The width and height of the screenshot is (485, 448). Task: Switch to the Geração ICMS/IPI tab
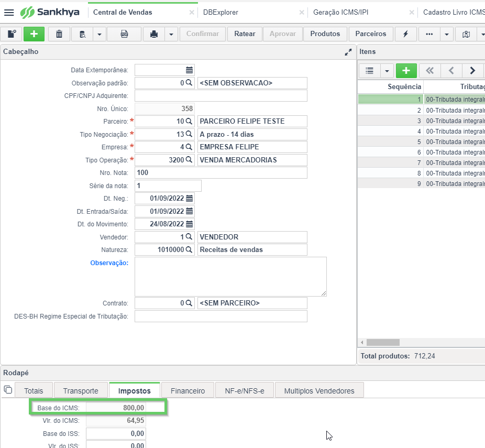[340, 13]
